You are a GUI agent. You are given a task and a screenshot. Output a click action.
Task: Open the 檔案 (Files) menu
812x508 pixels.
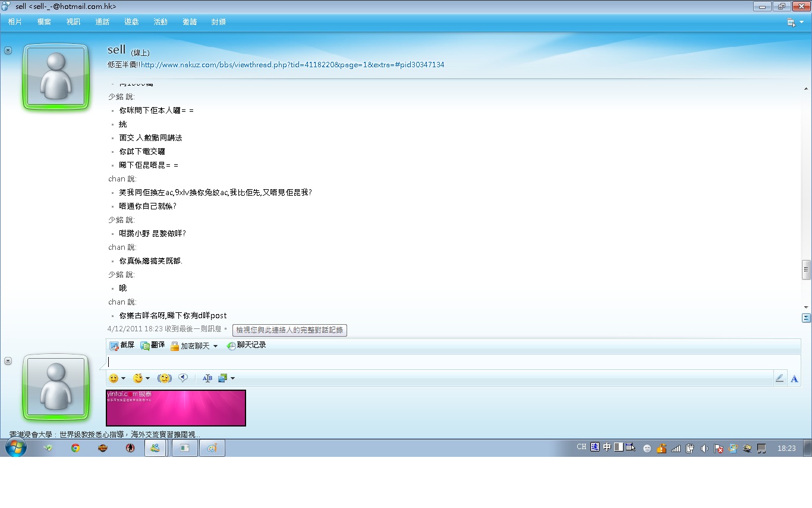(44, 22)
